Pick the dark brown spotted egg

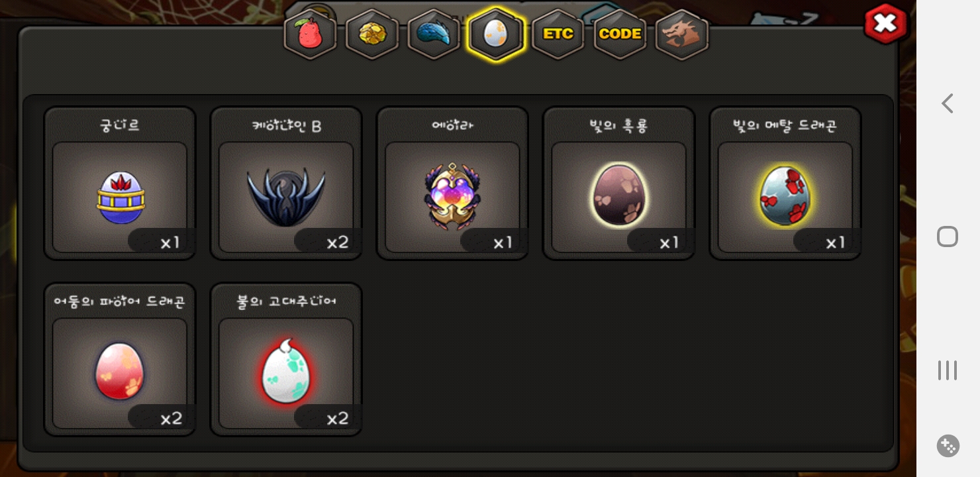619,195
